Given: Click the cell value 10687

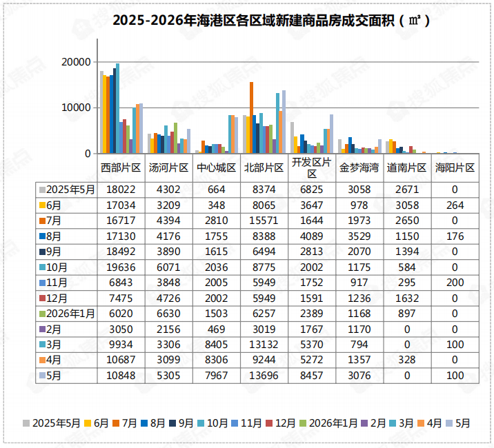Looking at the screenshot, I should click(121, 360).
